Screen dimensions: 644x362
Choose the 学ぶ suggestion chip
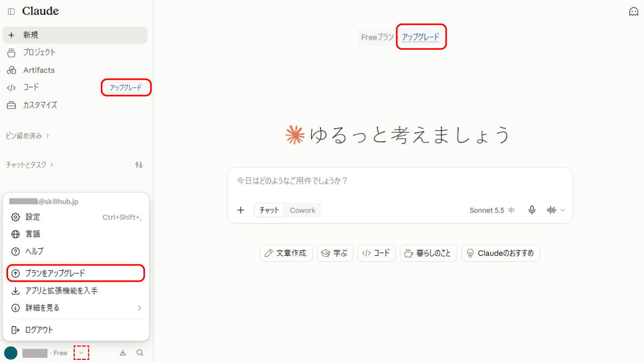[335, 253]
